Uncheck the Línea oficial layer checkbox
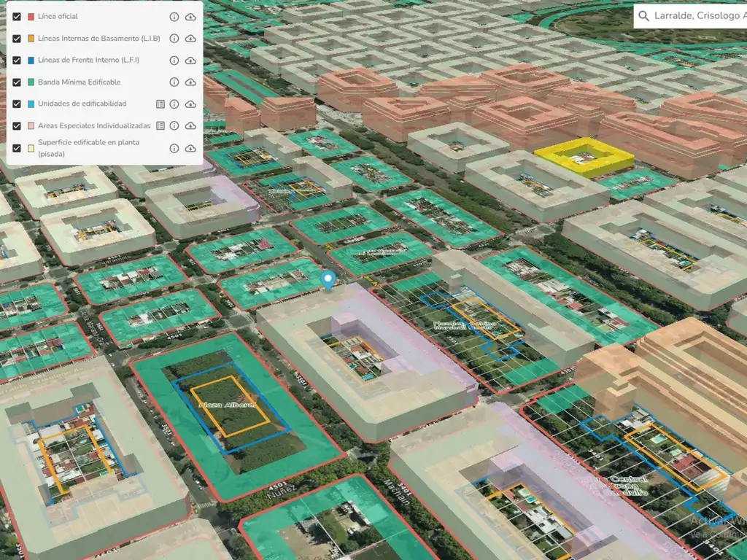Viewport: 747px width, 560px height. tap(17, 17)
